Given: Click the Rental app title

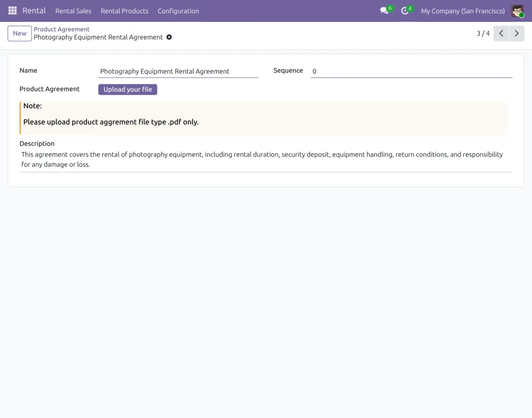Looking at the screenshot, I should click(34, 11).
